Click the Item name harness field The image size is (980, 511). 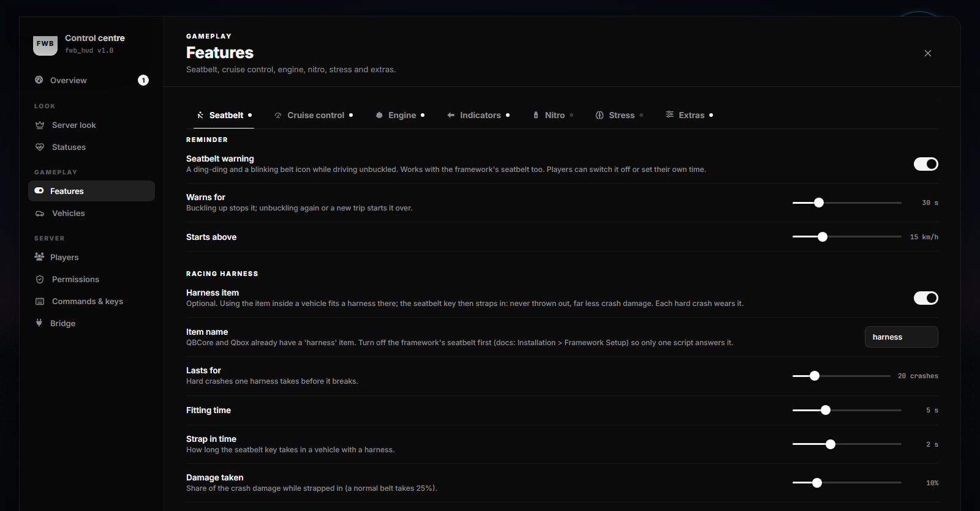coord(902,337)
